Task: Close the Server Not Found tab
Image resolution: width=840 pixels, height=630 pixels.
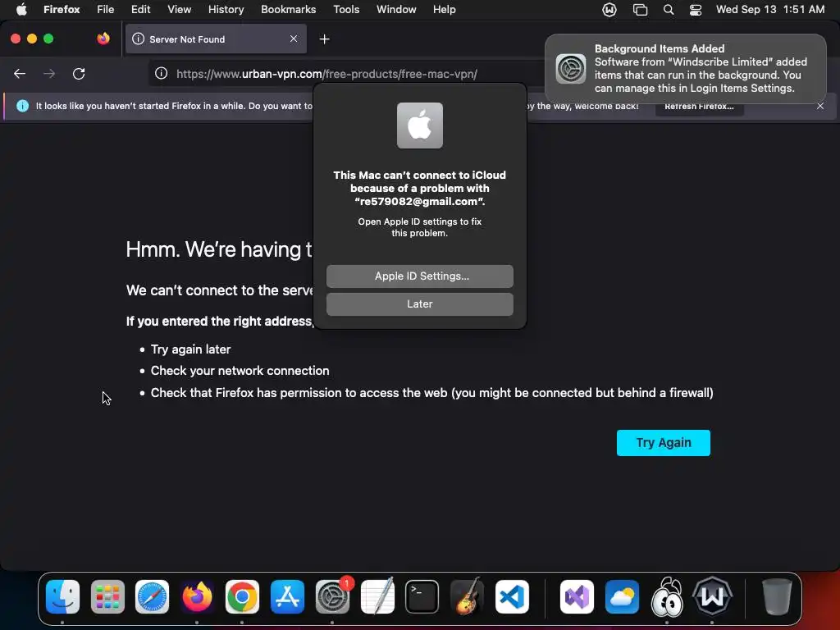Action: [294, 39]
